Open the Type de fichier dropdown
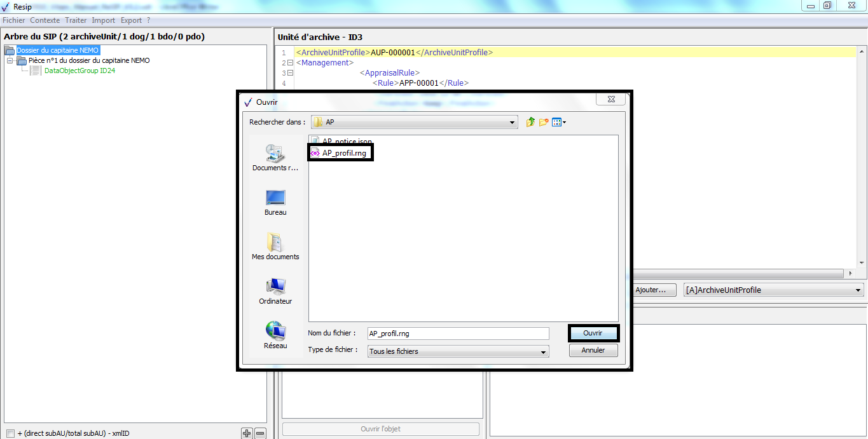The height and width of the screenshot is (439, 868). (x=543, y=351)
